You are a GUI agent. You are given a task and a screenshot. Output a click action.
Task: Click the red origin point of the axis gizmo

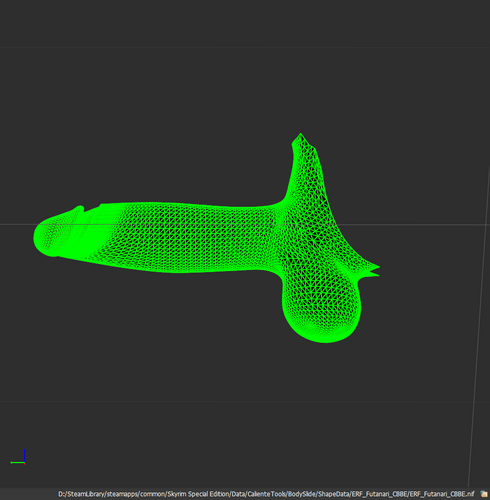pyautogui.click(x=25, y=463)
